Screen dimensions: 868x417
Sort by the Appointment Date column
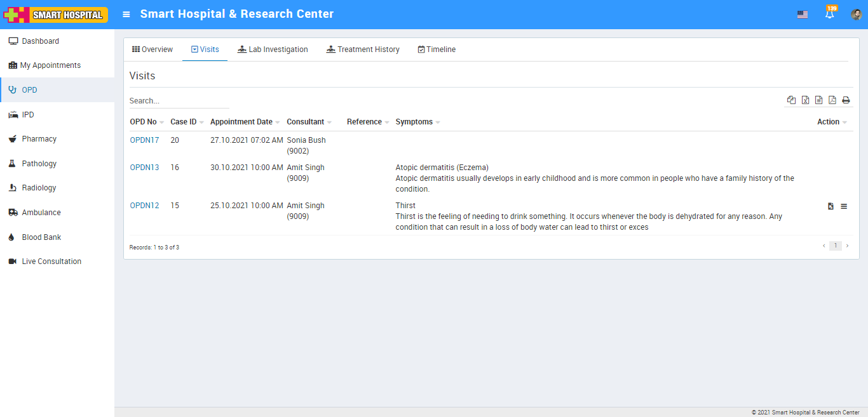click(241, 122)
